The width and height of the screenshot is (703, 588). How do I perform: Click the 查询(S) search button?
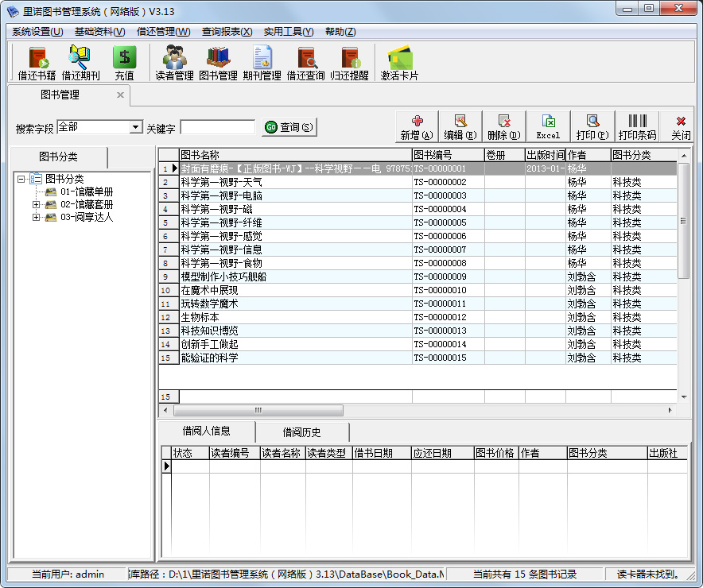289,127
